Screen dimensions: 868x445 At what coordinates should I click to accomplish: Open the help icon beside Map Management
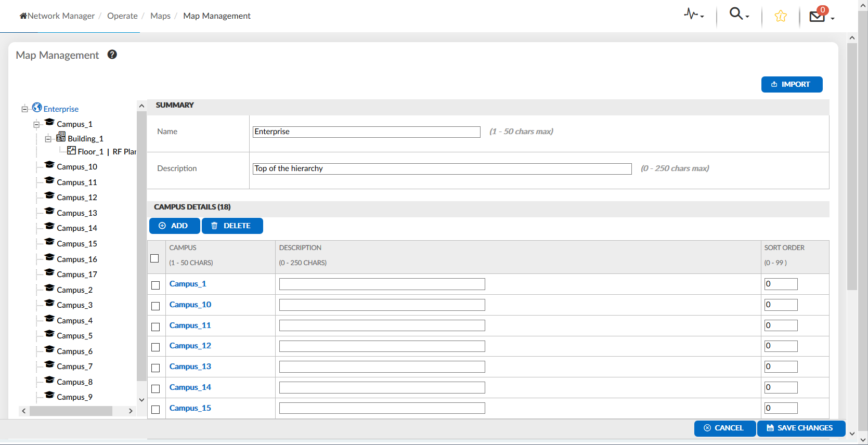(112, 55)
